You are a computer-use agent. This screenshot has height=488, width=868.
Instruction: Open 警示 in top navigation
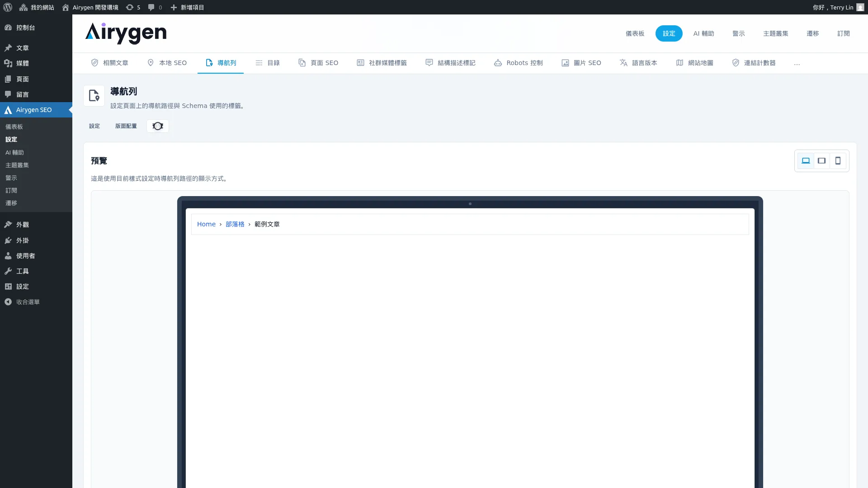point(738,33)
